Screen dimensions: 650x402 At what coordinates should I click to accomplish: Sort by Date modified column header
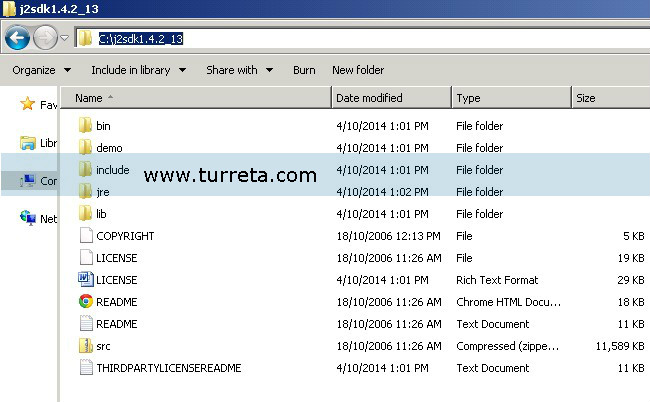[x=392, y=98]
